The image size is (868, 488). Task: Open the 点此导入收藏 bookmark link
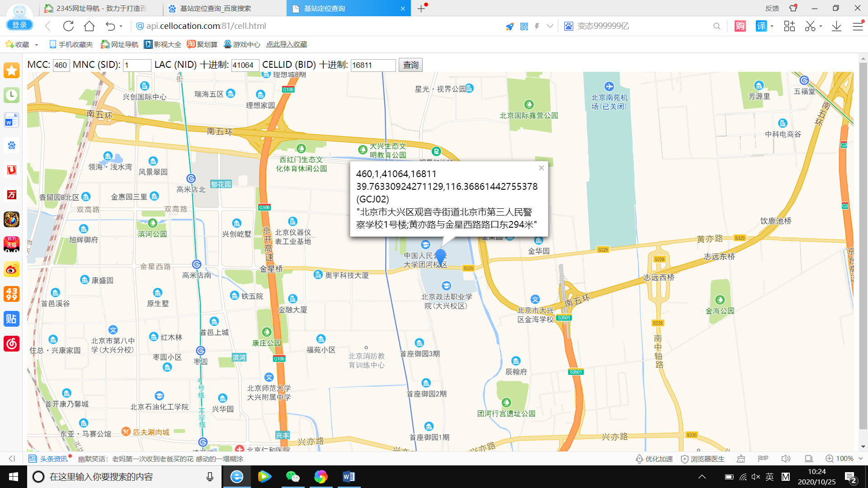(286, 44)
